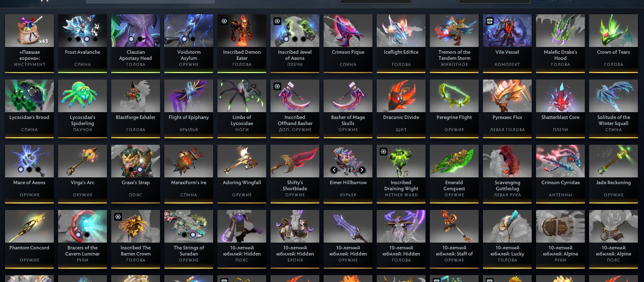Screen dimensions: 644x282
Task: Click the gem icon on Inscribed The Barren Crown
Action: [118, 217]
